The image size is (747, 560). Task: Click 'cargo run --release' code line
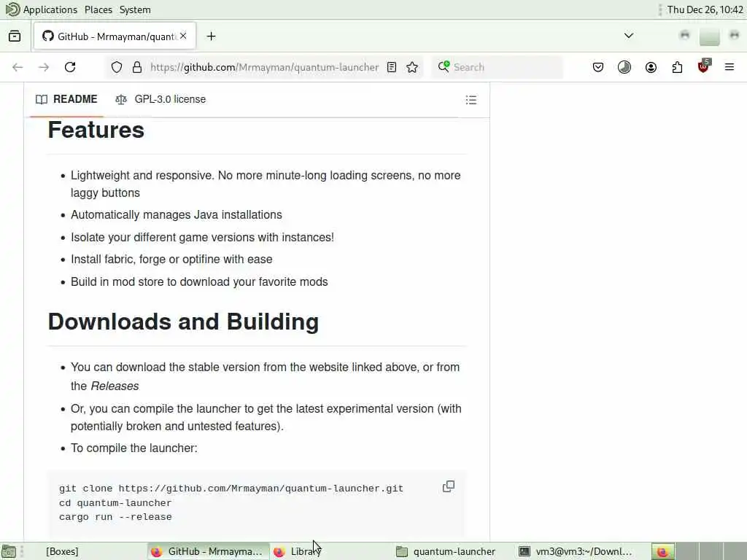coord(115,517)
